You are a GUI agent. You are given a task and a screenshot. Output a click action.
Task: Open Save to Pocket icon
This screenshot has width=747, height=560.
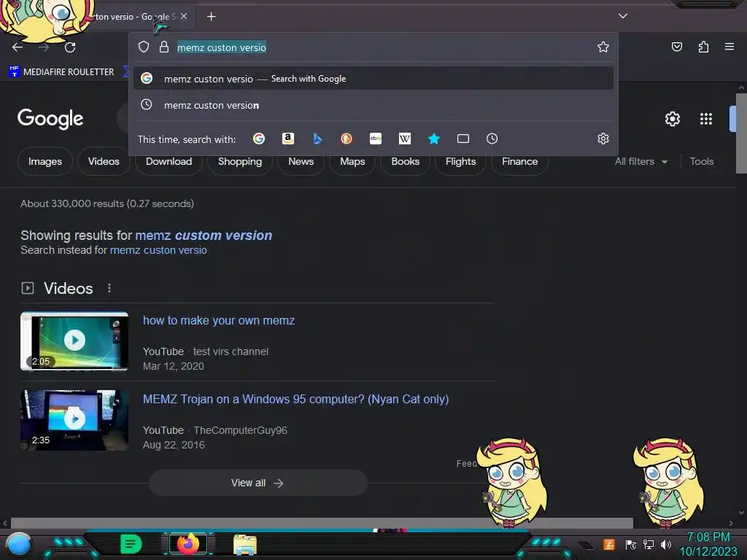tap(676, 47)
